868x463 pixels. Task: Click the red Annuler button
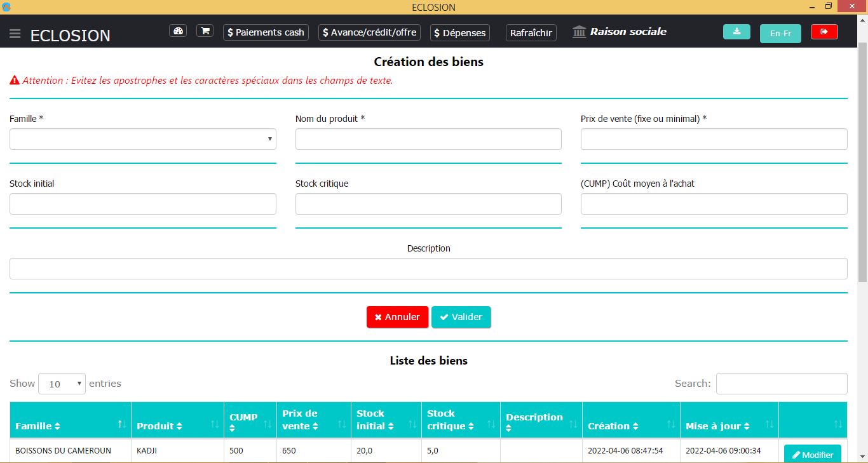point(397,317)
